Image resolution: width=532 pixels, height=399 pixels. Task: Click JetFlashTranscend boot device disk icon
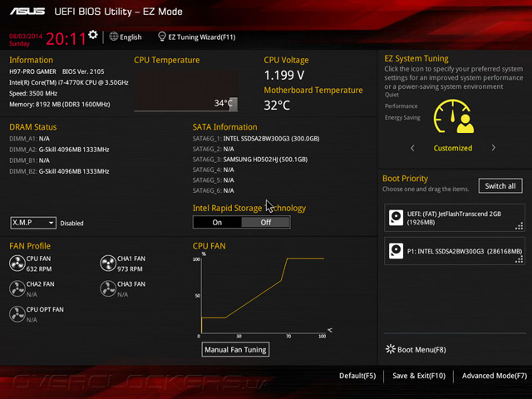tap(396, 218)
